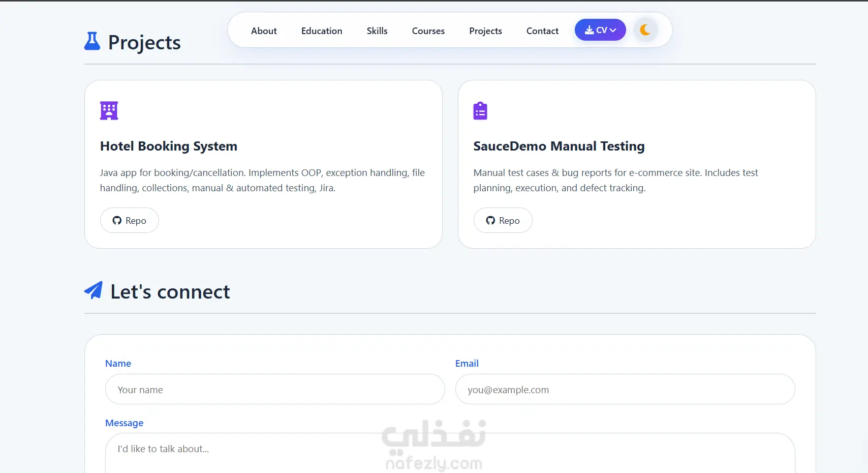Click into the Message text area
Screen dimensions: 868x473
tap(450, 453)
